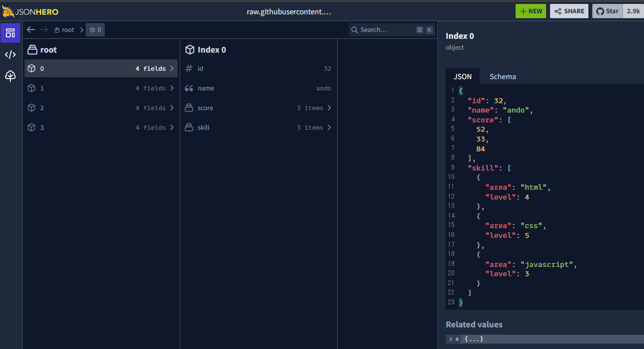Click the JSON Hero logo

tap(30, 11)
